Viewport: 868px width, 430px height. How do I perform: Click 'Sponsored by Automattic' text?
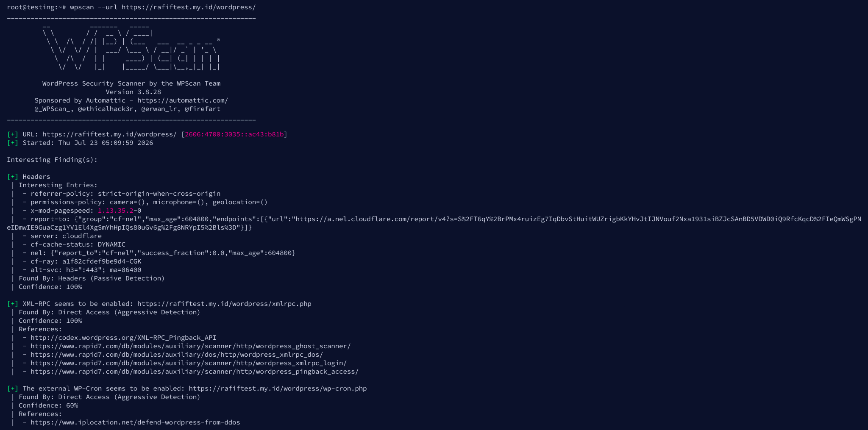click(80, 100)
